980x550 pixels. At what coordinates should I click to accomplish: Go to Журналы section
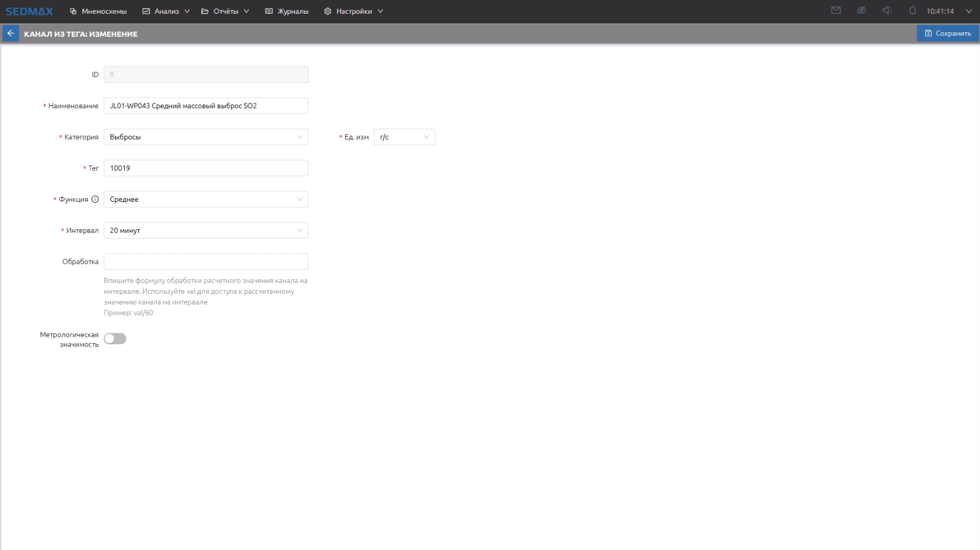tap(287, 11)
